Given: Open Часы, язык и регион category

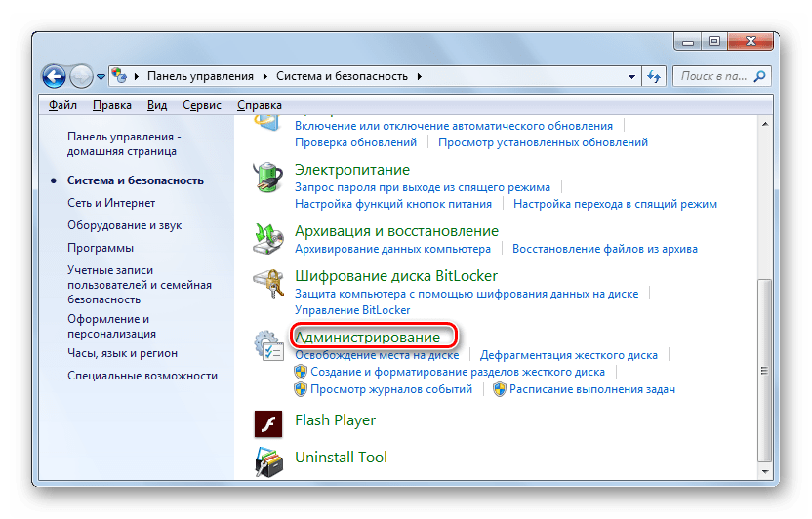Looking at the screenshot, I should click(x=122, y=353).
